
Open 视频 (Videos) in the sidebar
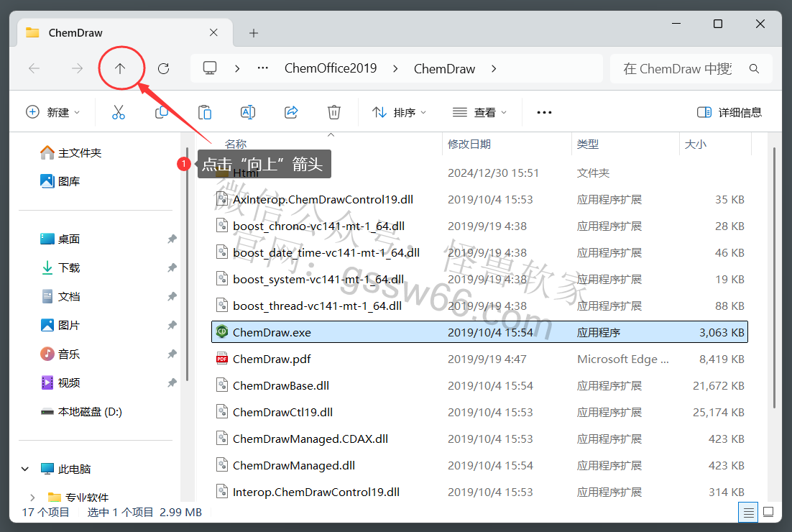click(x=60, y=383)
